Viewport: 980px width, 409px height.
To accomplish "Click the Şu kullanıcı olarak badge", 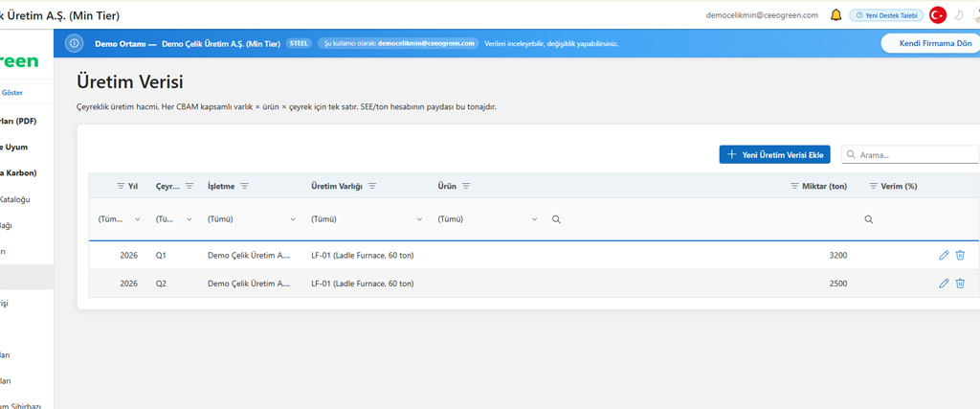I will coord(398,44).
